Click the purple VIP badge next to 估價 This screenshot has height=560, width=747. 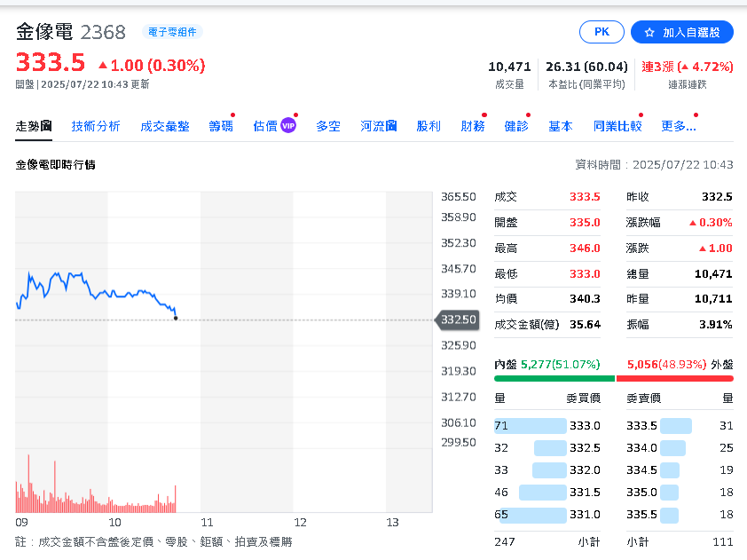click(x=288, y=126)
